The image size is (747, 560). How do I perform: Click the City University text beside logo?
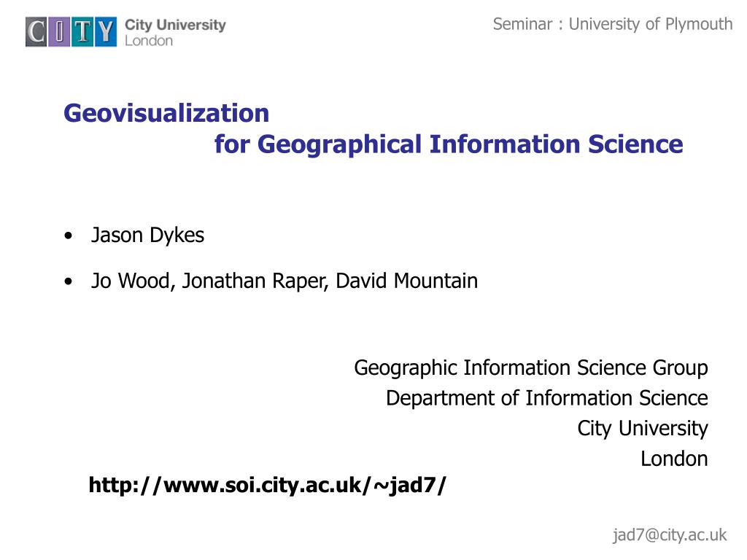pos(175,25)
